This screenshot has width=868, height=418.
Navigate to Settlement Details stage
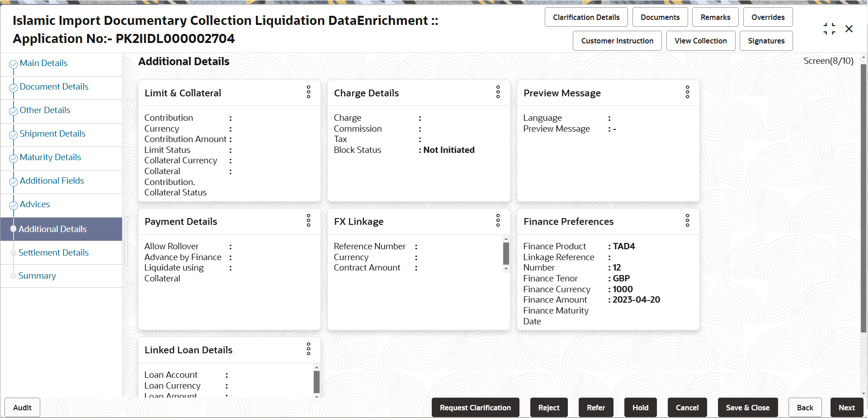[x=54, y=252]
